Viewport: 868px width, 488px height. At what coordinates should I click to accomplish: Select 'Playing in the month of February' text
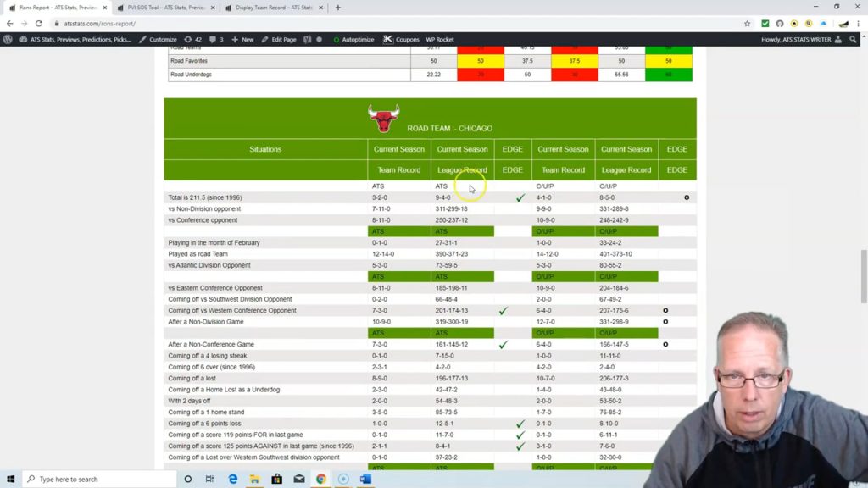tap(214, 242)
